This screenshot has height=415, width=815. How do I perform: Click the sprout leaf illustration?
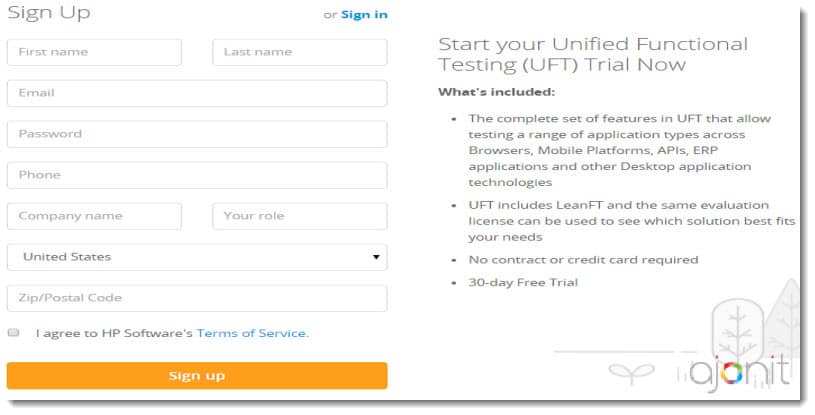pos(631,374)
